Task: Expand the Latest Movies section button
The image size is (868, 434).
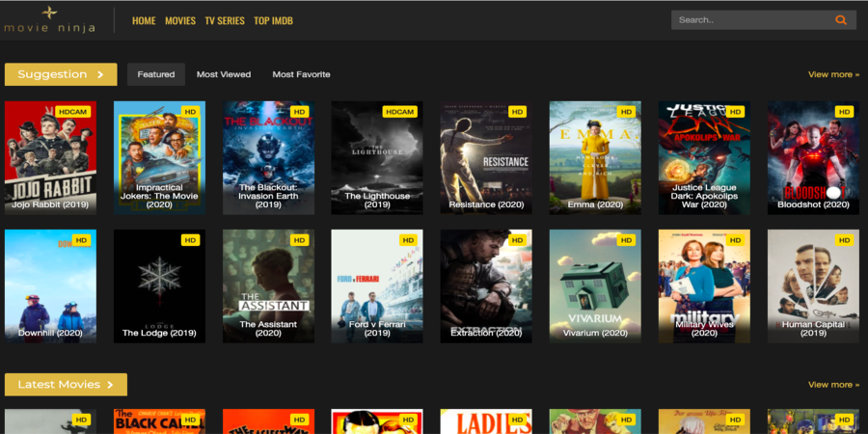Action: 66,385
